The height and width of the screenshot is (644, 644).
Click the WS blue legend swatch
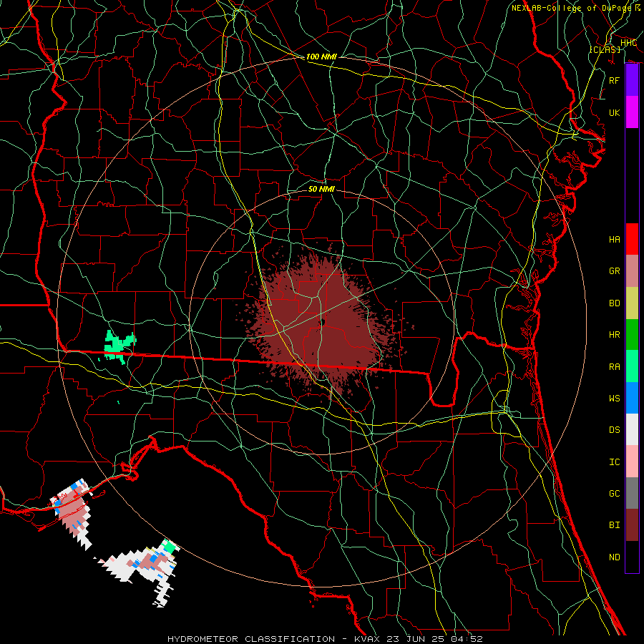[x=632, y=398]
